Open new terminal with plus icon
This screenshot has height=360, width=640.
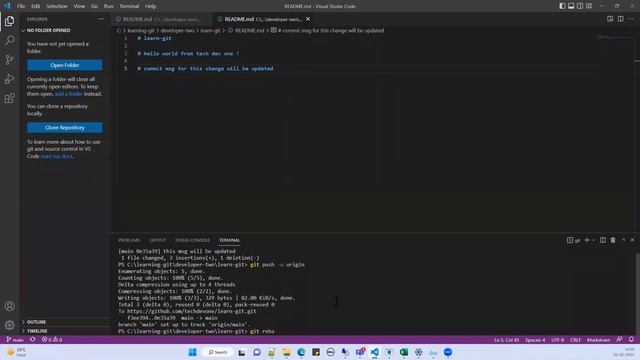point(587,240)
